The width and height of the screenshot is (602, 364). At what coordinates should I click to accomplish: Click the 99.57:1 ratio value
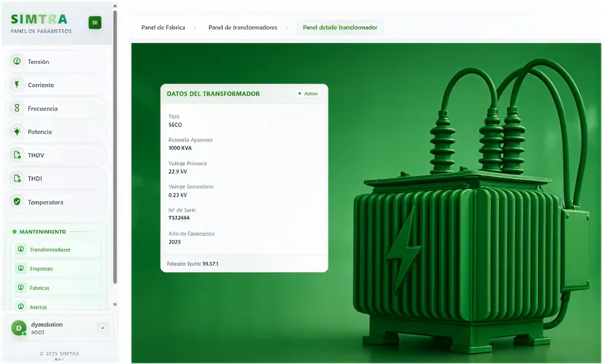tap(210, 264)
